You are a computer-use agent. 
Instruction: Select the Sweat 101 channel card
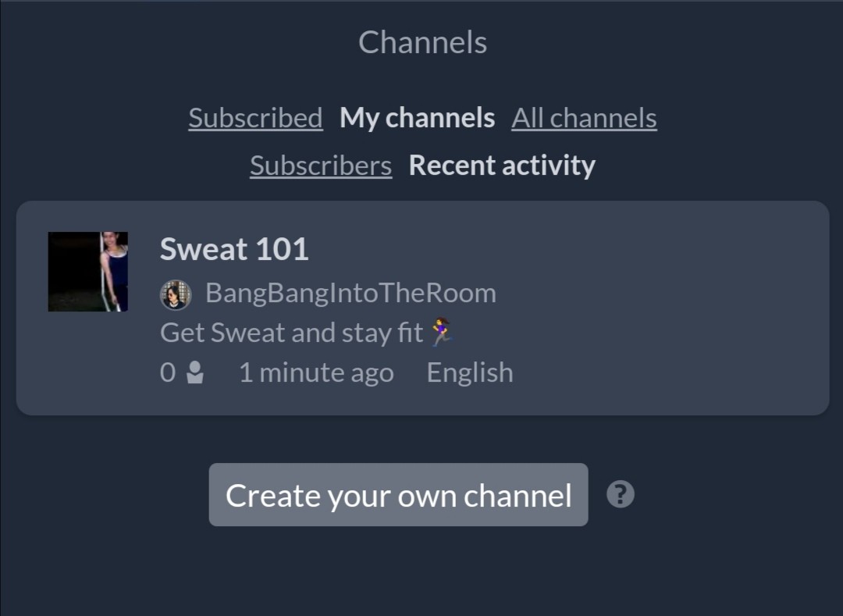[422, 308]
